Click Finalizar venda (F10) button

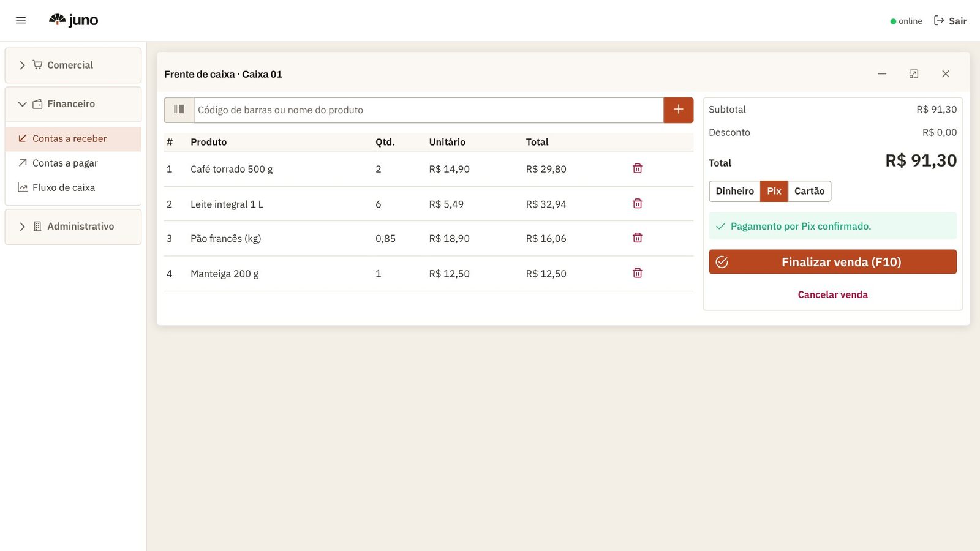pyautogui.click(x=833, y=262)
